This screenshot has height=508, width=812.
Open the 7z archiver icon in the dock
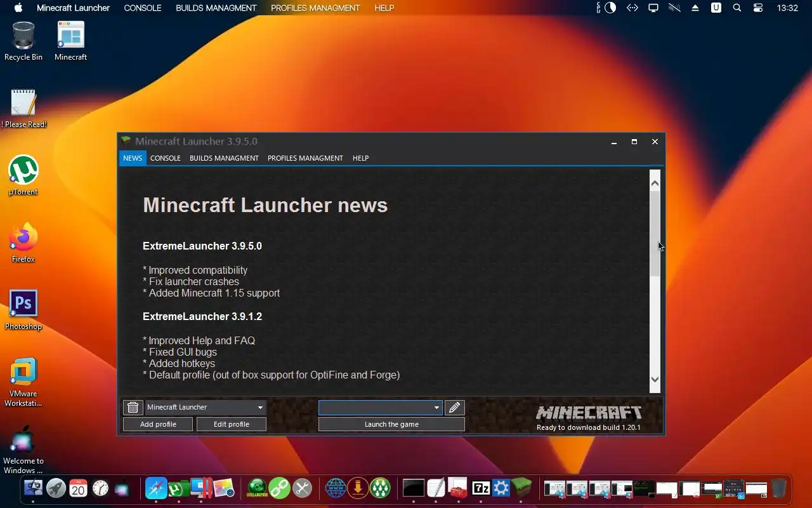coord(481,488)
